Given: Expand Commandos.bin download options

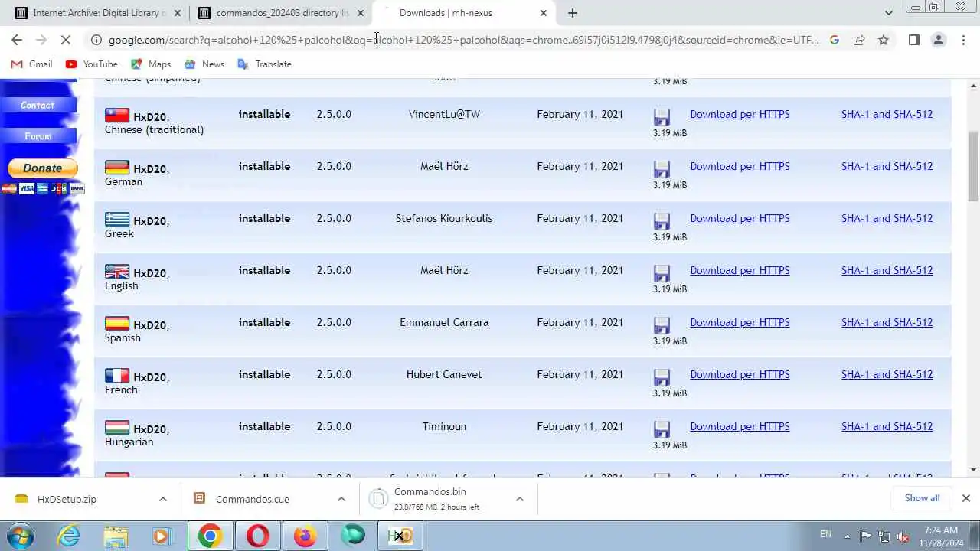Looking at the screenshot, I should click(x=520, y=499).
